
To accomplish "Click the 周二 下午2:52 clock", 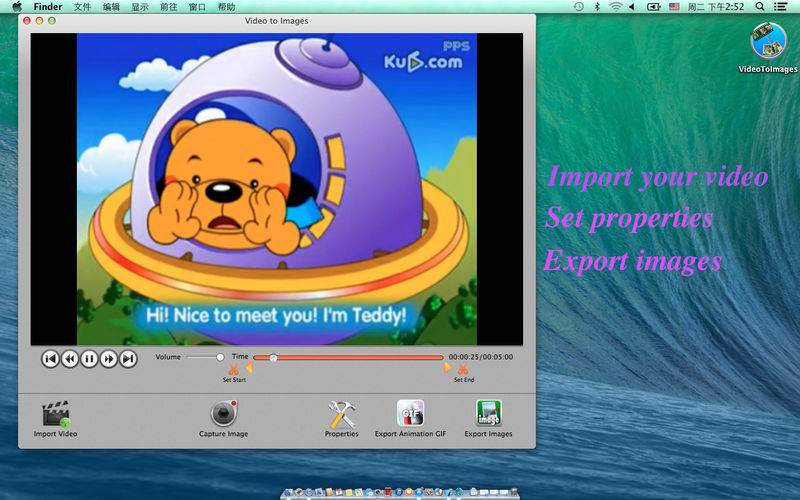I will (x=716, y=7).
